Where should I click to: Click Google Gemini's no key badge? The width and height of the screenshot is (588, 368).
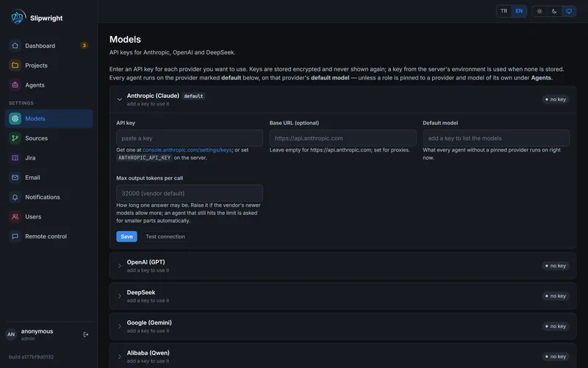pos(556,326)
